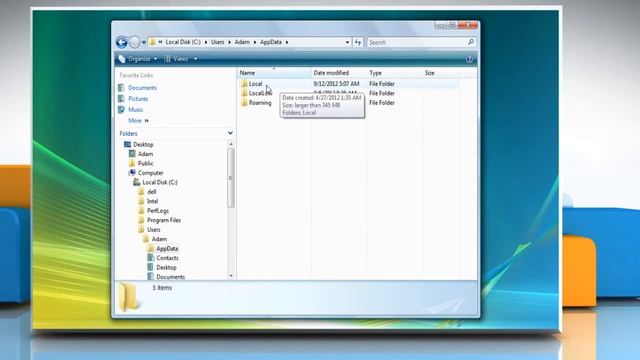Open the Organize menu
This screenshot has width=640, height=360.
(138, 59)
